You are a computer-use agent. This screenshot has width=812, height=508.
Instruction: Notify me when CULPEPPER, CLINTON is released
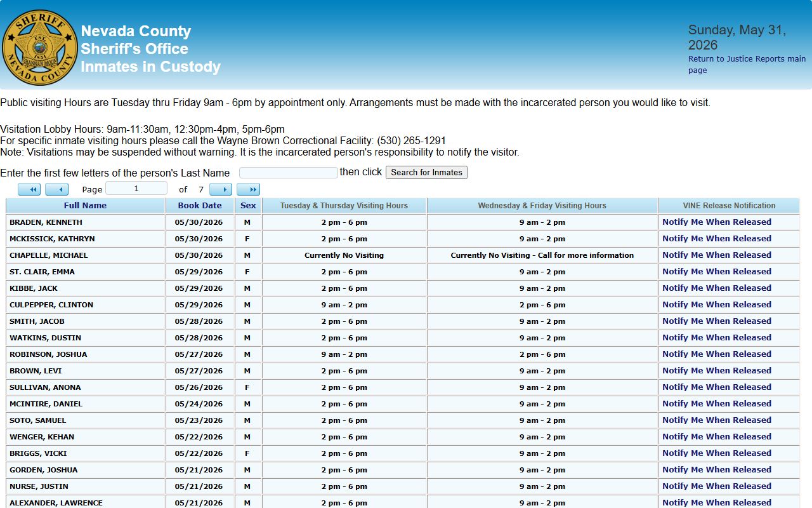[717, 305]
